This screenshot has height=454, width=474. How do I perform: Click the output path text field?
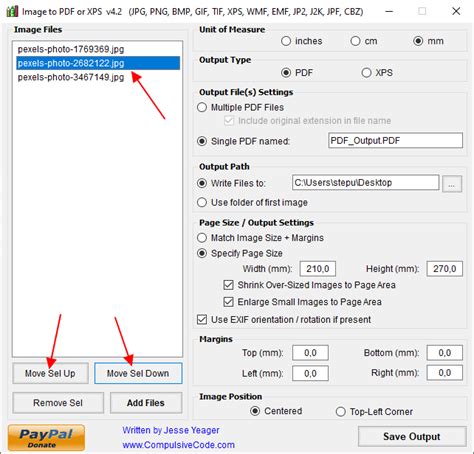pyautogui.click(x=365, y=183)
